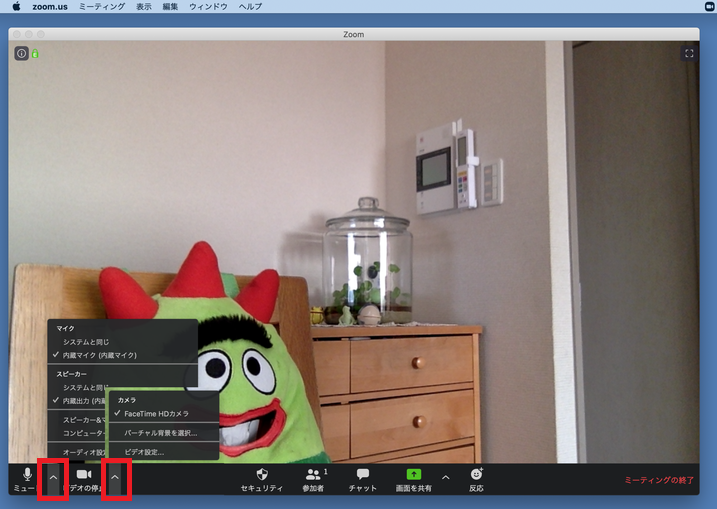Screen dimensions: 717x509
Task: Click the green encryption lock icon
Action: [x=35, y=54]
